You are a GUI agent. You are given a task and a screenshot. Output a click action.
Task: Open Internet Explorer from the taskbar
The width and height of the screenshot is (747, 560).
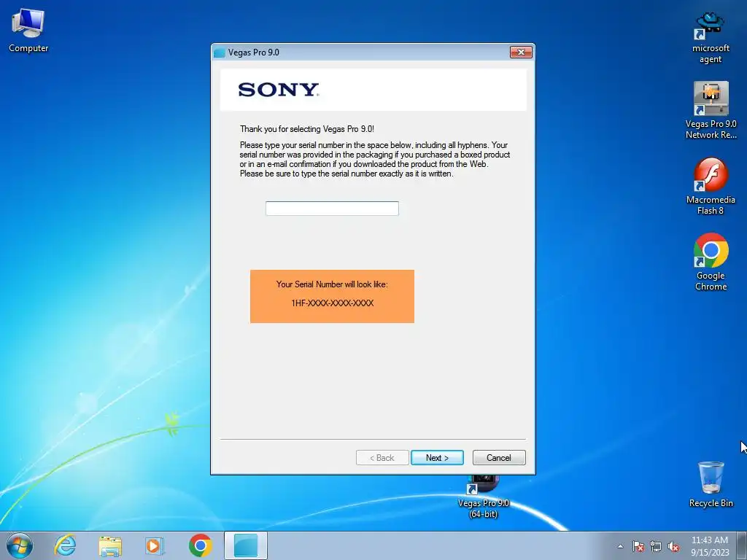[x=65, y=545]
